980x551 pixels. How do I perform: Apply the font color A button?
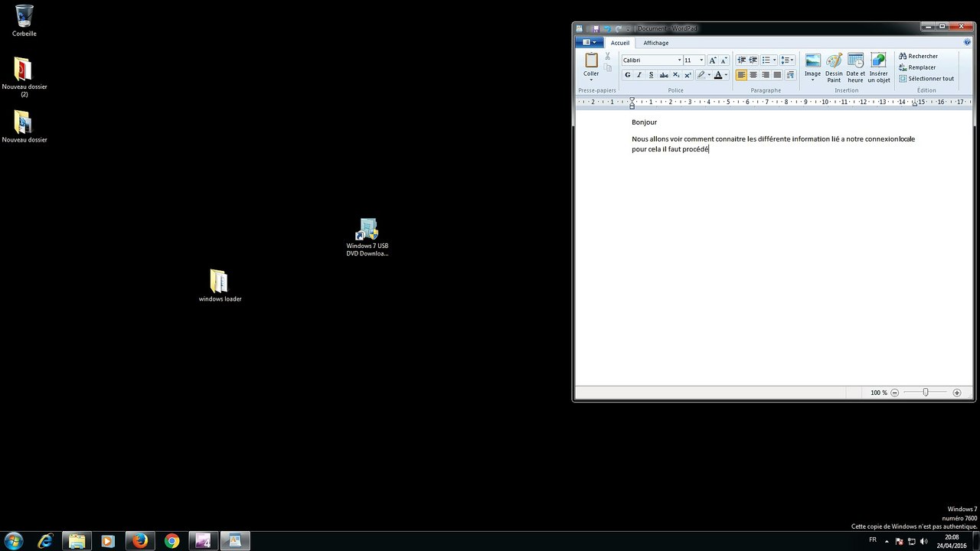click(717, 75)
